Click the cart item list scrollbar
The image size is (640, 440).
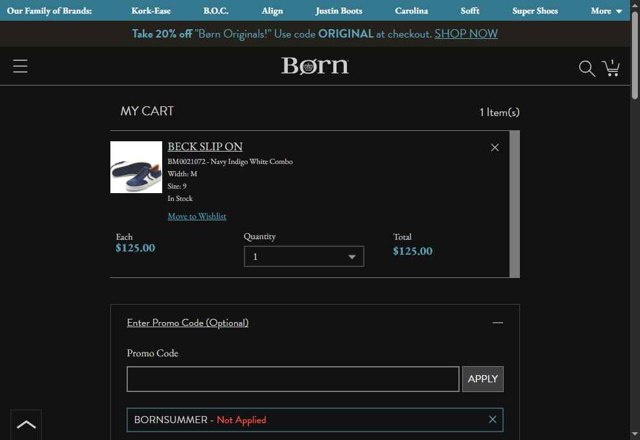click(514, 204)
